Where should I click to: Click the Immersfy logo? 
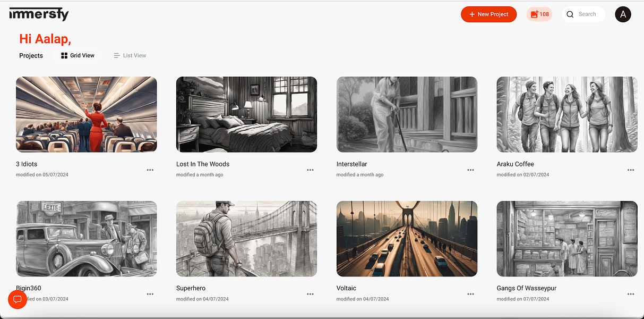[x=39, y=14]
